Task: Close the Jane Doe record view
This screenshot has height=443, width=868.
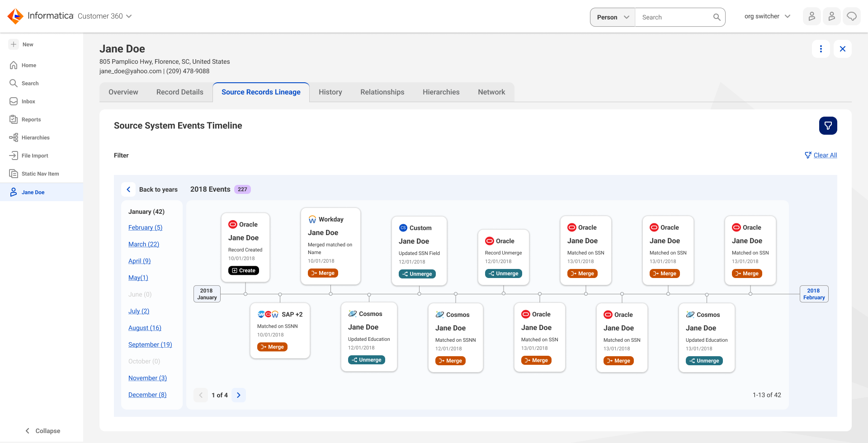Action: click(842, 49)
